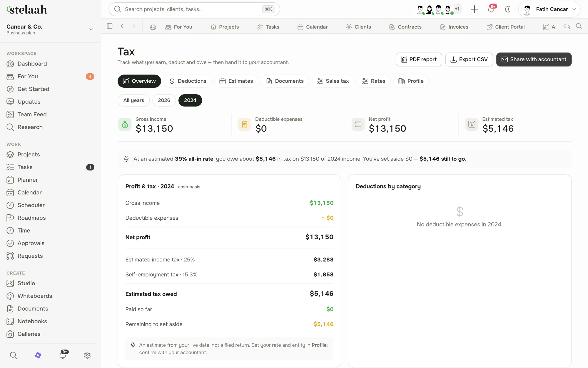Open Scheduler in the sidebar
This screenshot has height=368, width=588.
click(50, 205)
